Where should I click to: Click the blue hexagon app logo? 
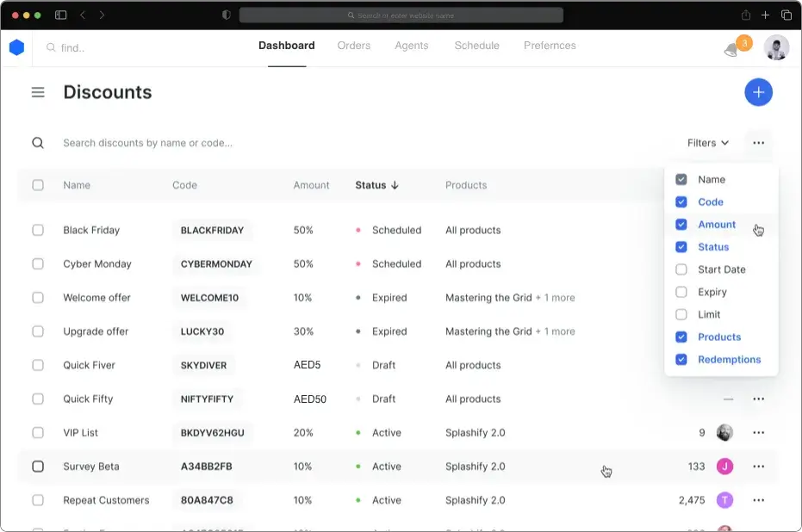(x=17, y=47)
